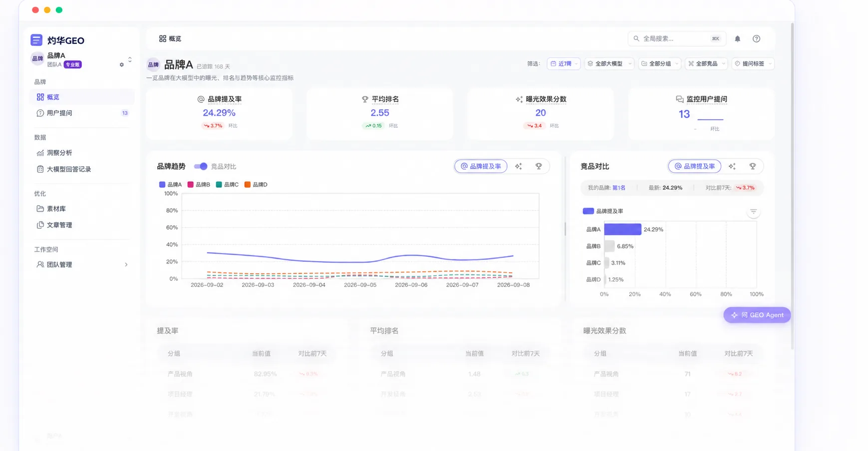Click the 全局搜索 search input field
This screenshot has width=868, height=451.
[x=676, y=38]
